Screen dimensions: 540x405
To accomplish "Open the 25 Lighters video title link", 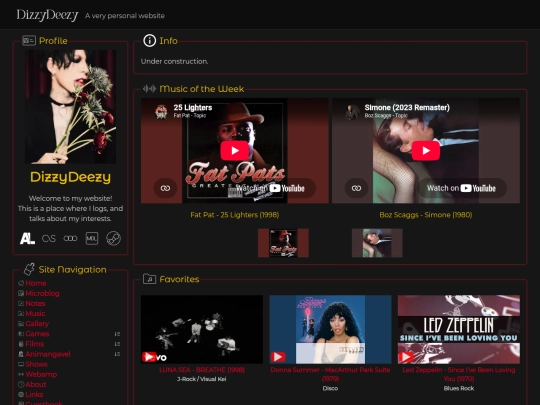I will 193,107.
